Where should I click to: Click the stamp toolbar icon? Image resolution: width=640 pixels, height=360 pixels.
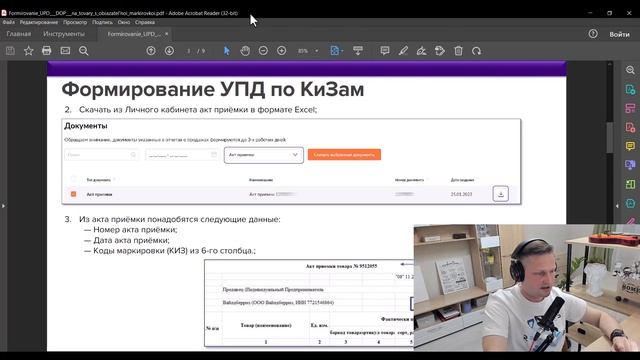click(440, 51)
